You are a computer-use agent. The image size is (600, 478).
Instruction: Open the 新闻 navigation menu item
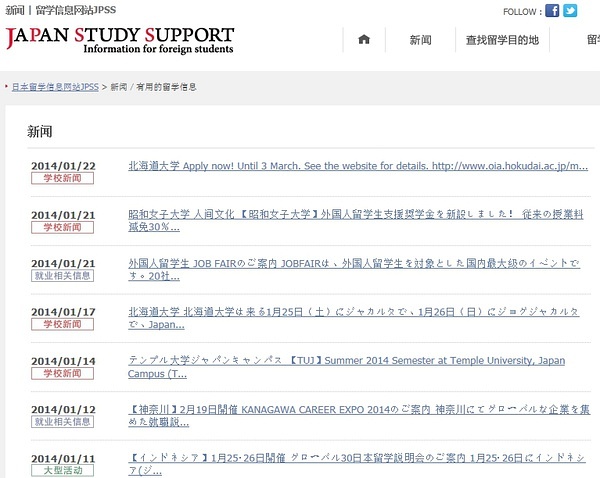pos(420,40)
